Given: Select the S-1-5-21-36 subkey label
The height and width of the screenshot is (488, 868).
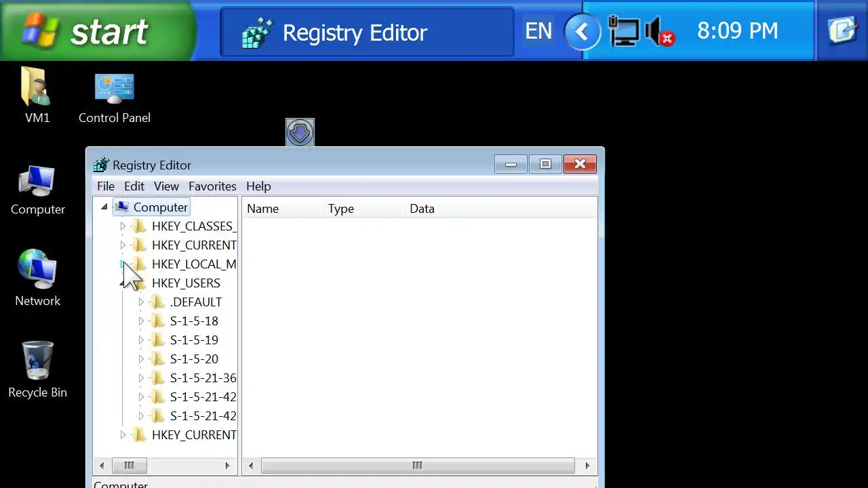Looking at the screenshot, I should click(203, 378).
